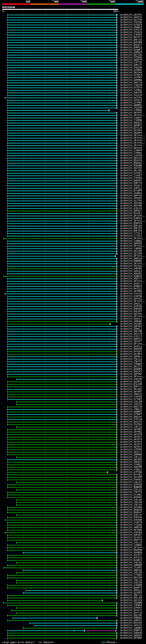Open the UniRef100_P29766 hit label
Viewport: 146px width, 644px height.
point(131,22)
